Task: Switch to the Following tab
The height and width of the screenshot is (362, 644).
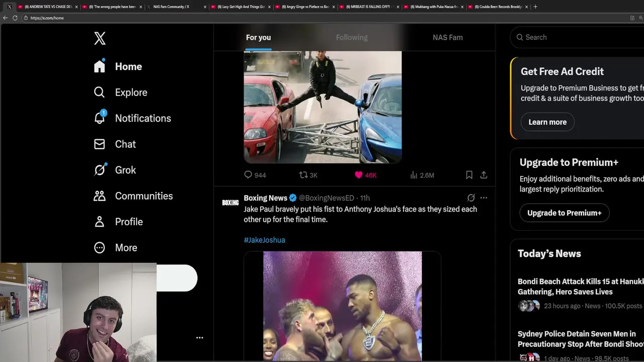Action: [x=352, y=37]
